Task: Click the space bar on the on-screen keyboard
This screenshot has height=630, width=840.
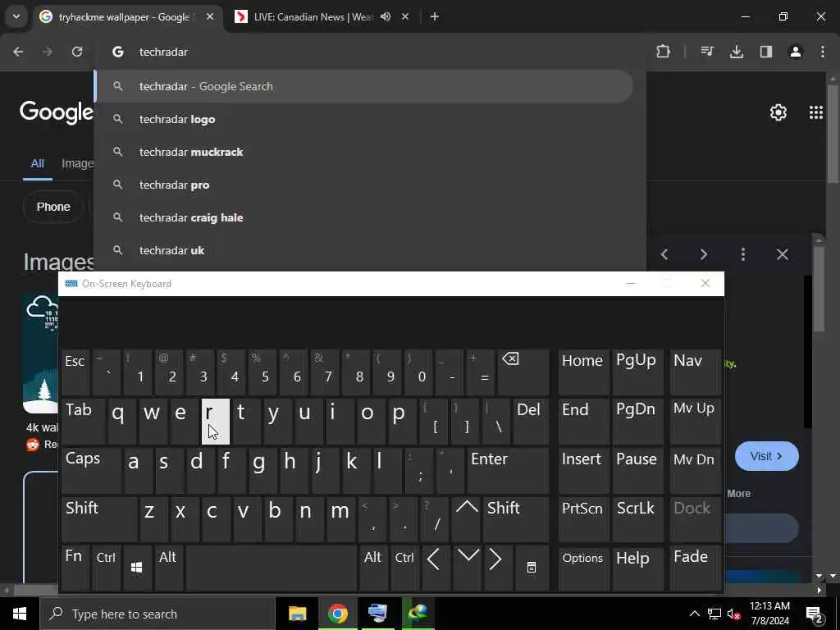Action: (x=272, y=568)
